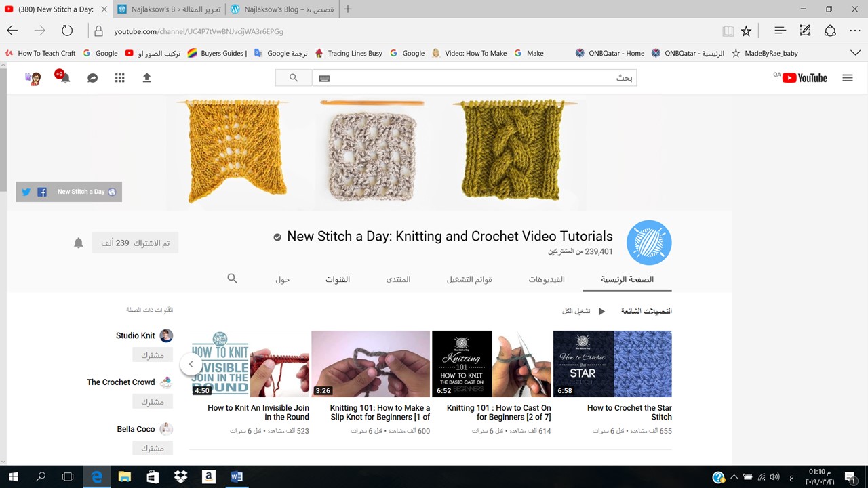The height and width of the screenshot is (488, 868).
Task: Toggle the subscribed button showing 239
Action: coord(136,243)
